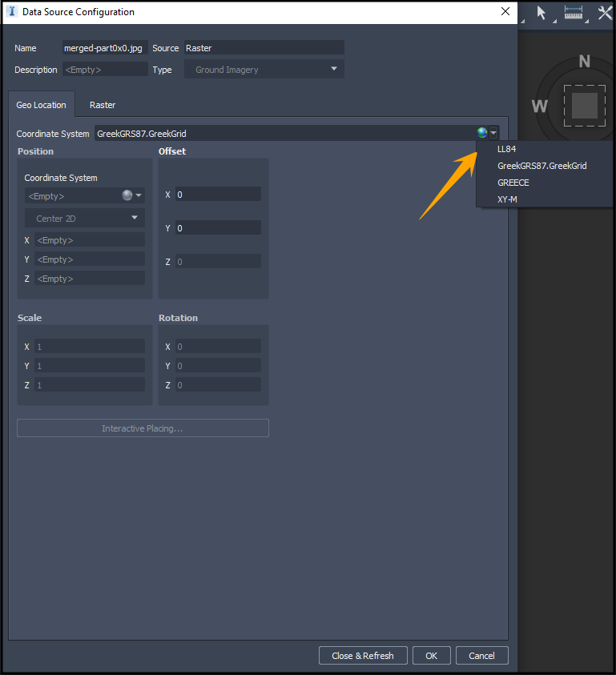The image size is (616, 675).
Task: Click the view cube top face
Action: pos(585,106)
